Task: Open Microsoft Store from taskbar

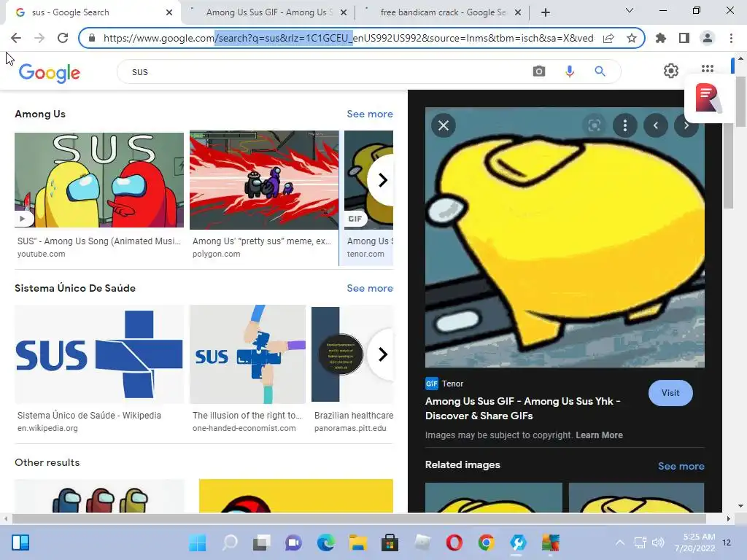Action: [390, 542]
